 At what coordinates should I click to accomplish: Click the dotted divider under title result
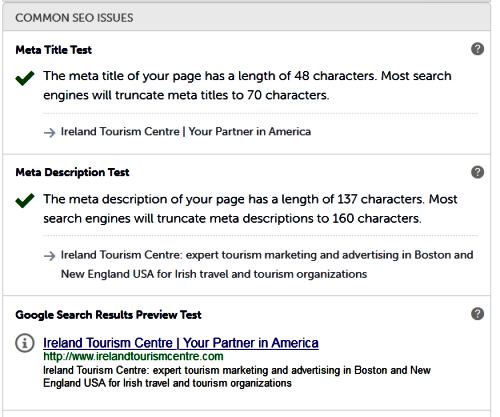coord(260,114)
